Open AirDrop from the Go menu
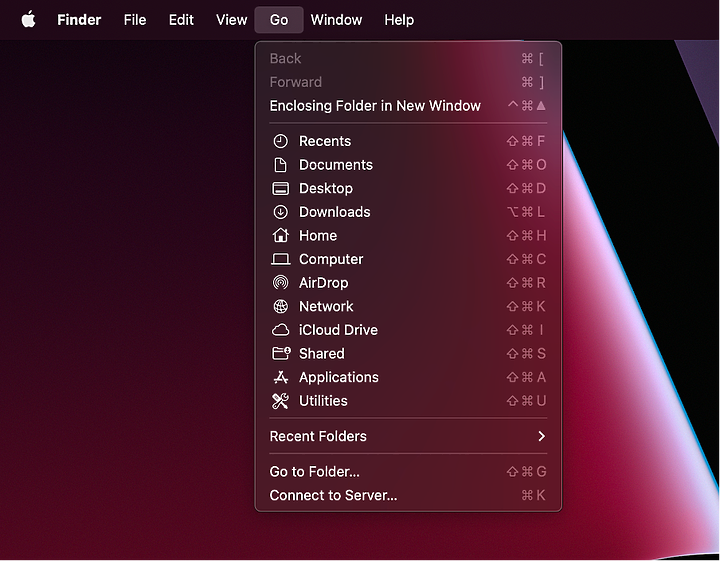The height and width of the screenshot is (561, 720). (408, 283)
